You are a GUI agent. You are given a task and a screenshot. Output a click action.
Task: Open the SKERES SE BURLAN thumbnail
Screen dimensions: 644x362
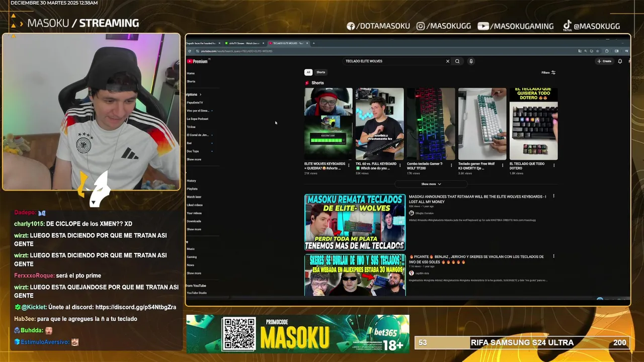coord(355,275)
